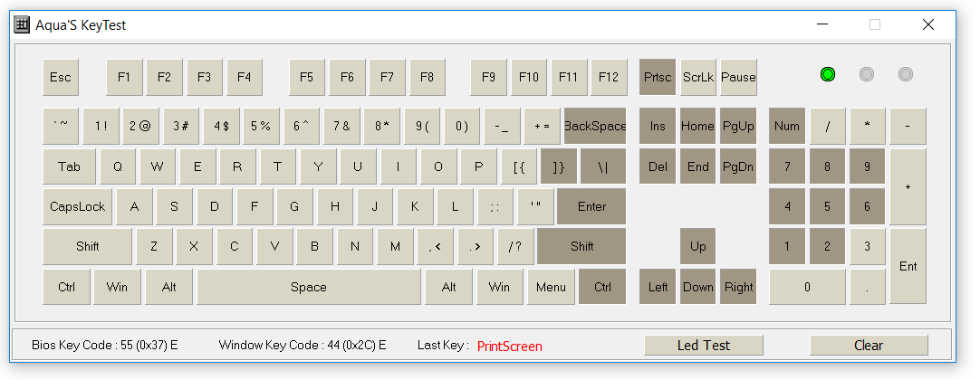Click the Up arrow key
980x380 pixels.
pos(698,246)
